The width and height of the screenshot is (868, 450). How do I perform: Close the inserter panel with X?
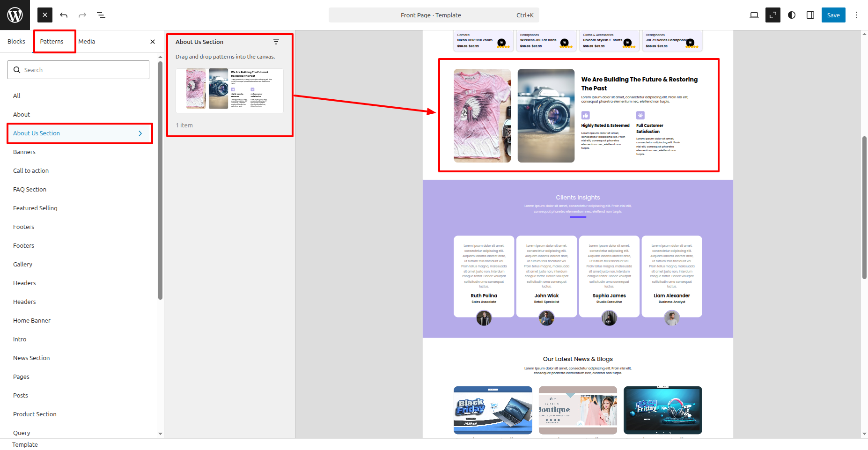click(x=153, y=42)
